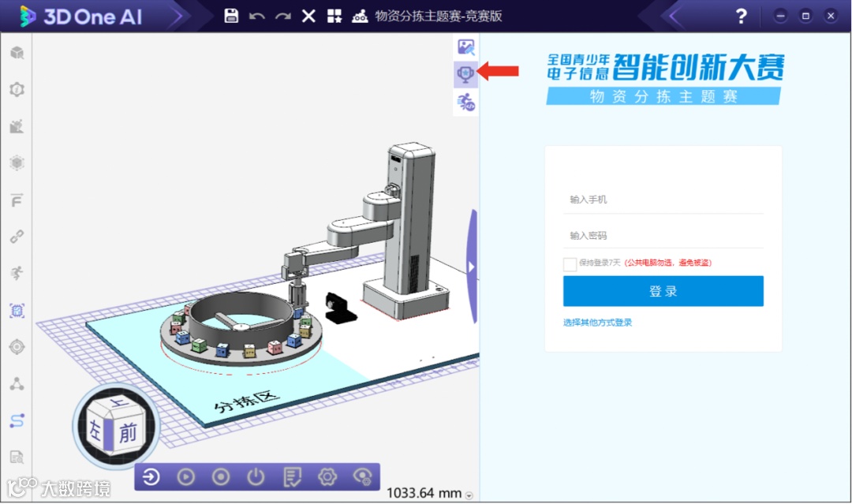Screen dimensions: 852x504
Task: Click the robot icon beside the project title
Action: coord(360,16)
